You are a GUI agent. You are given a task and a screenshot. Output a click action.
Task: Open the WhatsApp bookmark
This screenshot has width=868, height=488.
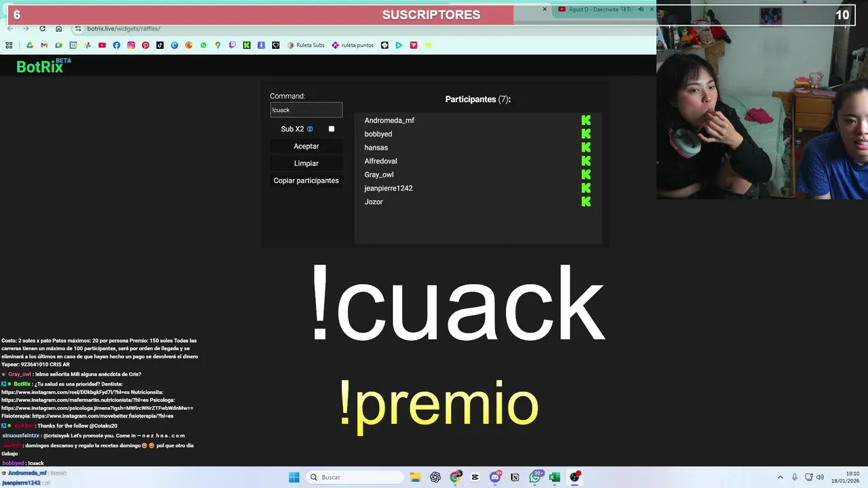tap(203, 45)
